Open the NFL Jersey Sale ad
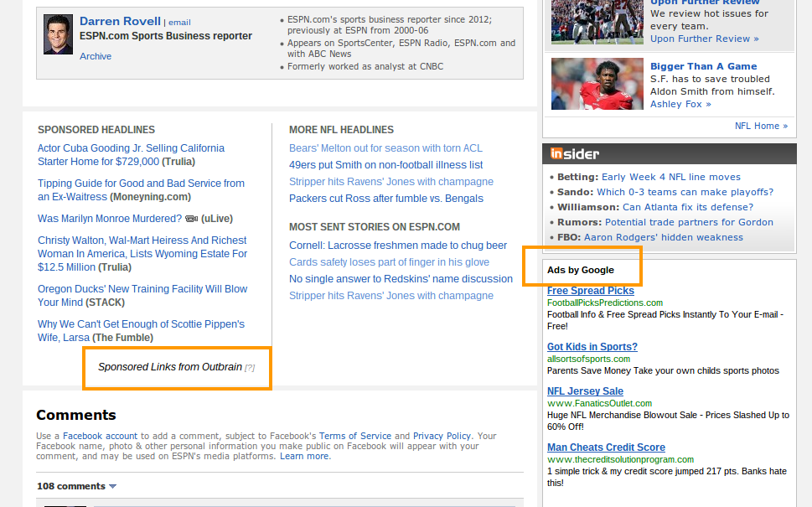812x507 pixels. click(585, 391)
